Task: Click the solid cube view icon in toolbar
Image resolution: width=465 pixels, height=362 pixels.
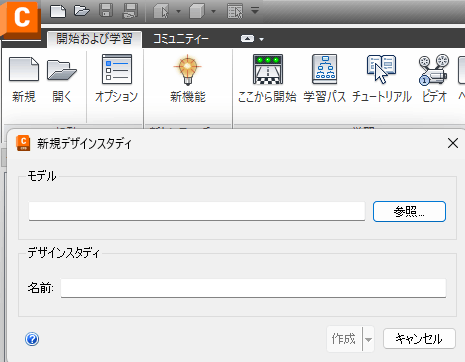Action: (197, 11)
